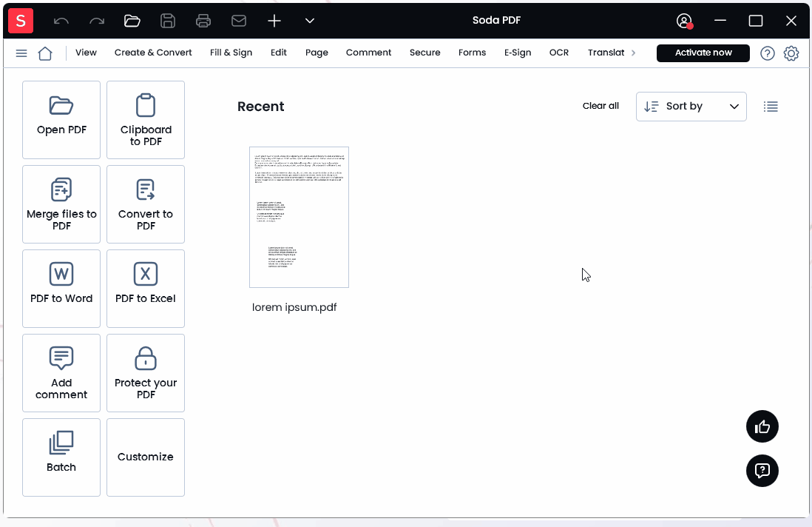Click the Clipboard to PDF tile

pos(146,120)
